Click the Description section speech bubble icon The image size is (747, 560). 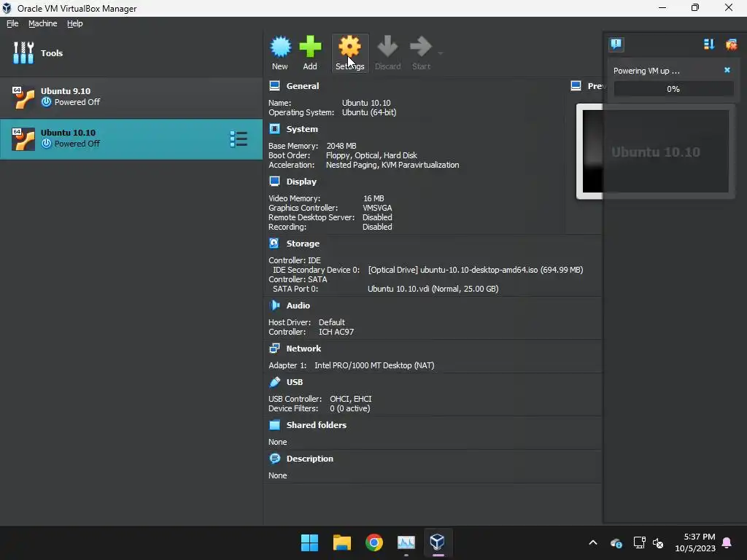274,458
